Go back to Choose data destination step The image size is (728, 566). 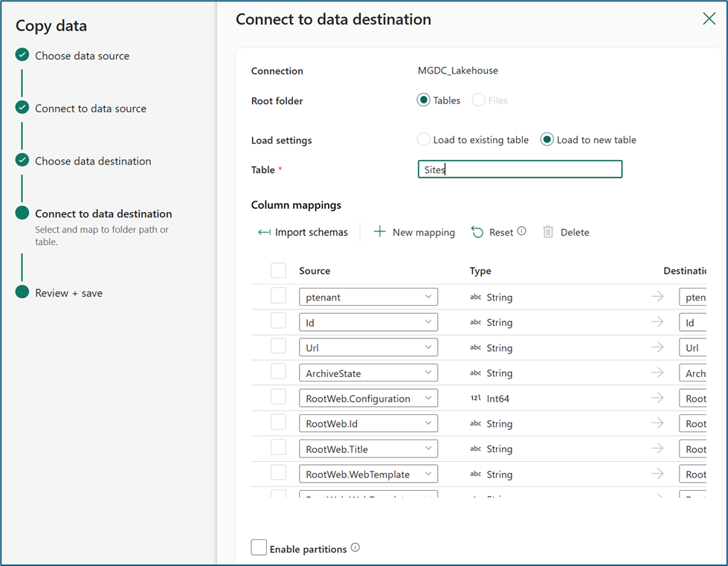[x=93, y=161]
